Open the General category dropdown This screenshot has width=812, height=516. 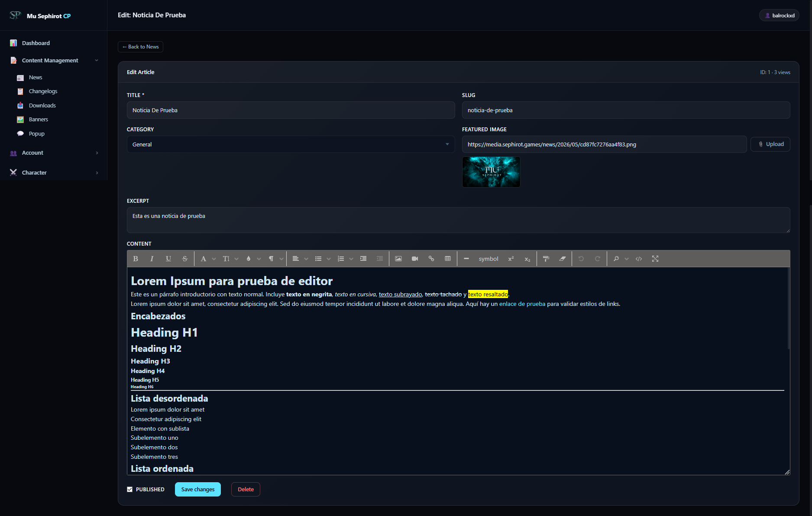click(x=291, y=144)
